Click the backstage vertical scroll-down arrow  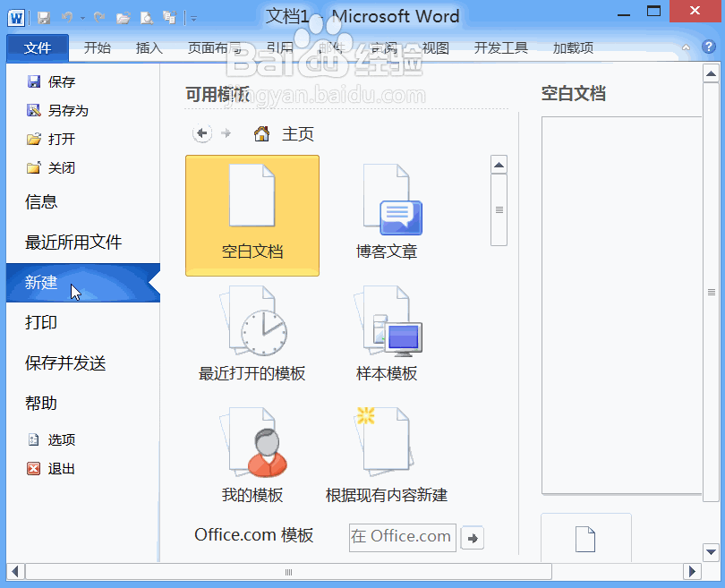click(x=711, y=552)
